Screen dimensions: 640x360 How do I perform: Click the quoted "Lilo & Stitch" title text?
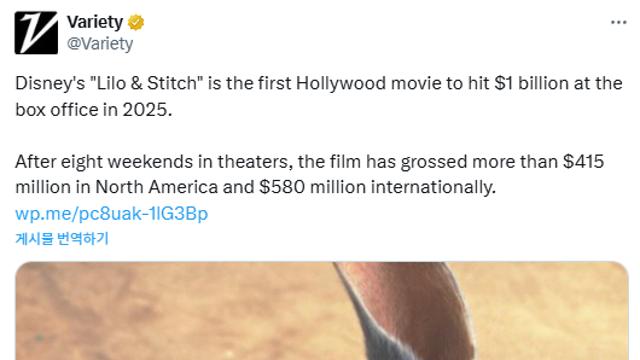coord(147,83)
